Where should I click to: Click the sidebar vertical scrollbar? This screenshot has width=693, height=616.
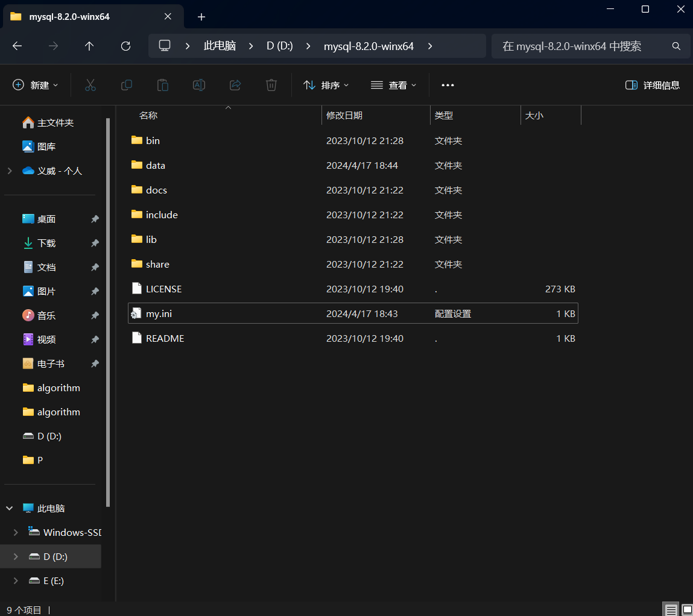[108, 313]
